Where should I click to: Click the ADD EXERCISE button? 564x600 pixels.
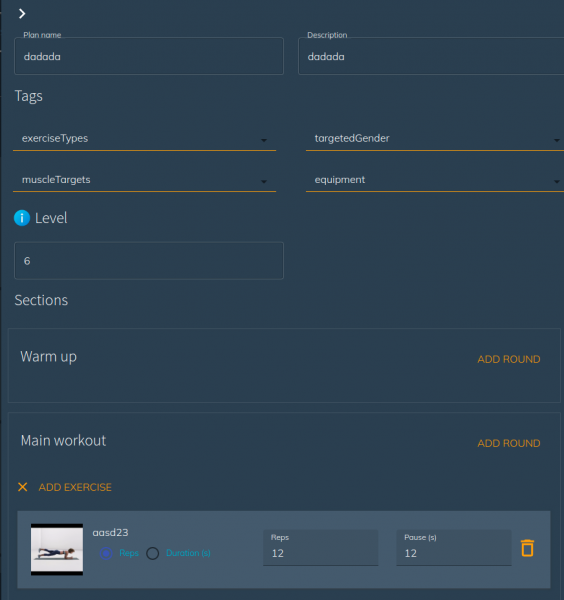75,487
